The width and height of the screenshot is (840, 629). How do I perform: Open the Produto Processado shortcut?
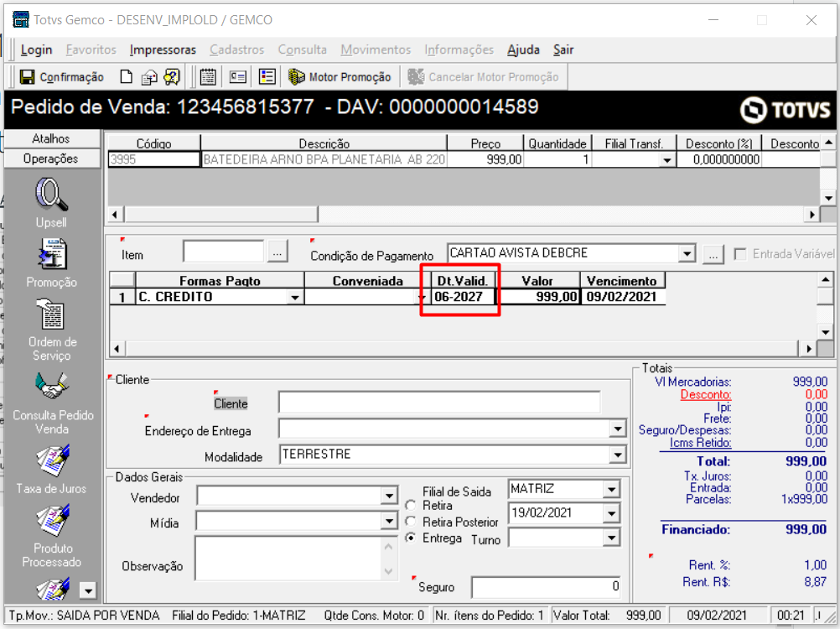[x=52, y=520]
